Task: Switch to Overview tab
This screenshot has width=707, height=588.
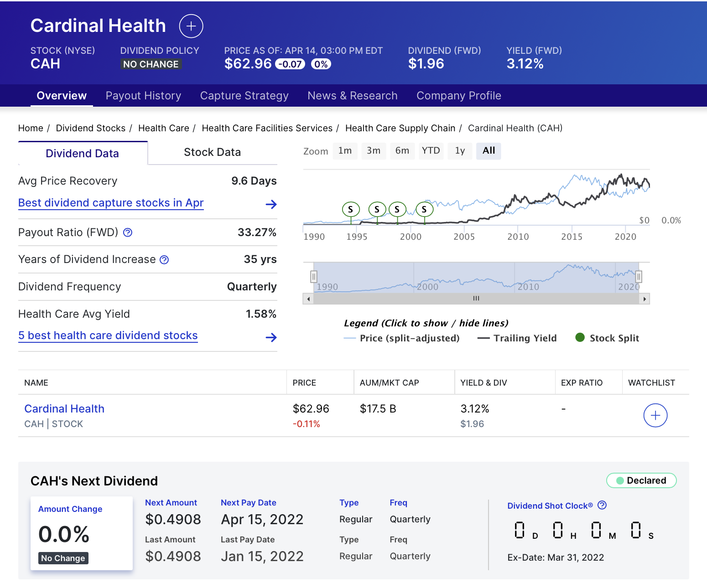Action: (62, 96)
